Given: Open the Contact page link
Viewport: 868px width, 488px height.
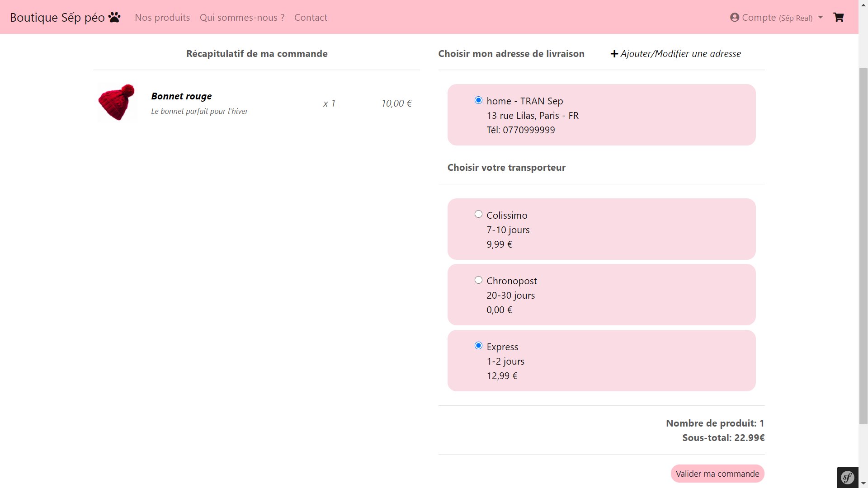Looking at the screenshot, I should pos(311,18).
